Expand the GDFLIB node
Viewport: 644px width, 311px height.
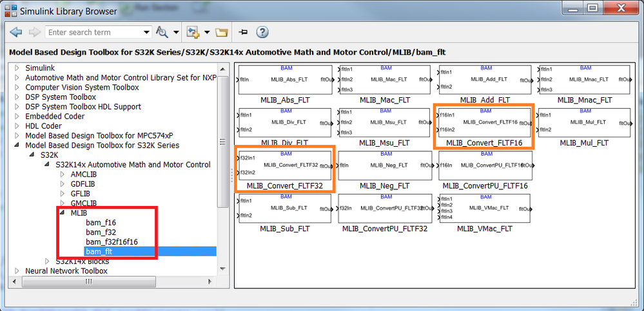click(63, 184)
